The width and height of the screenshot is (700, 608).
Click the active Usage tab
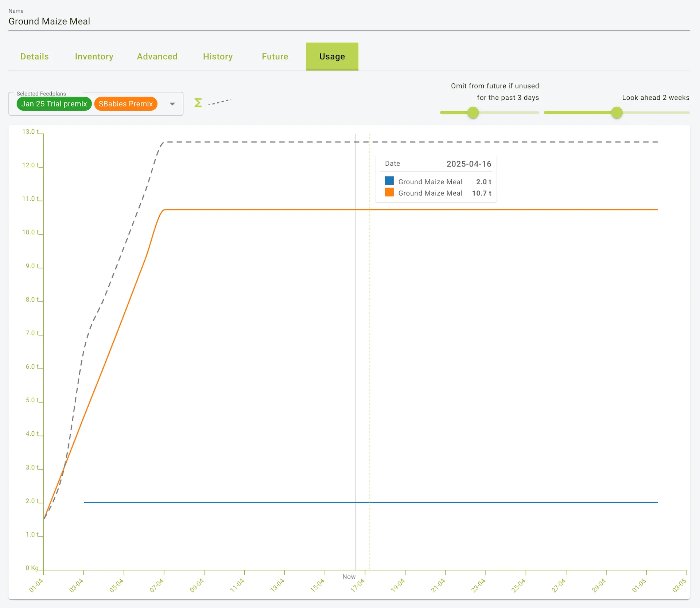point(332,56)
